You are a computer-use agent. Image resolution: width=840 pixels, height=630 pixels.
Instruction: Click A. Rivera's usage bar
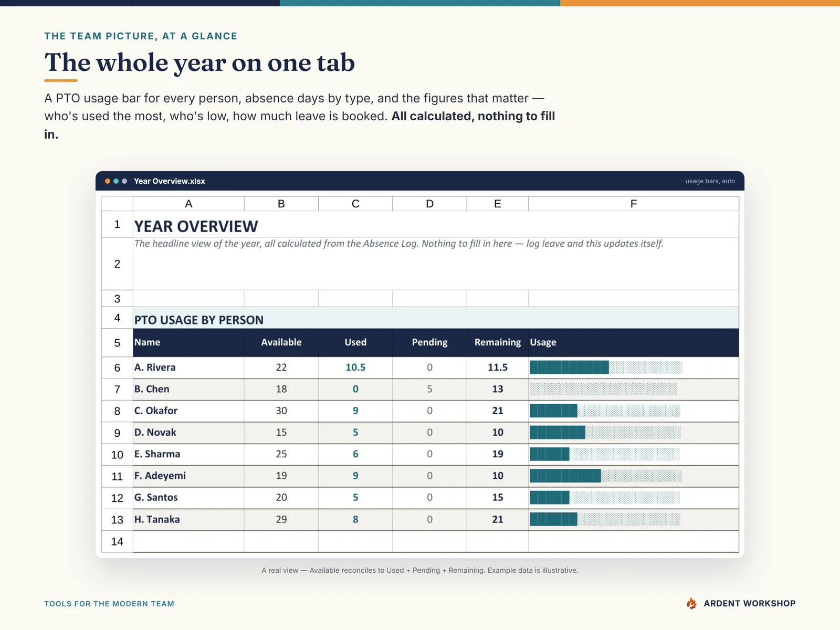pos(606,367)
